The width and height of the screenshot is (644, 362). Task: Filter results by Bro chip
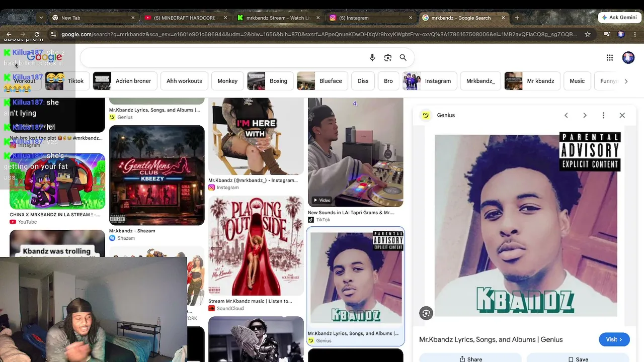pyautogui.click(x=388, y=81)
